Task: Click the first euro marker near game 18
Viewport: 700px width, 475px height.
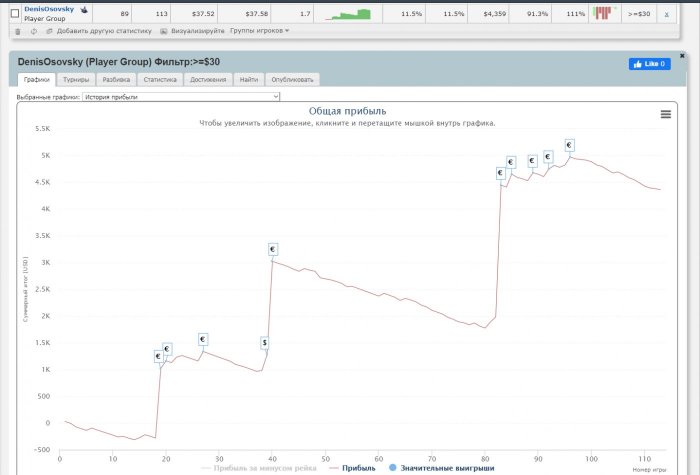Action: 158,356
